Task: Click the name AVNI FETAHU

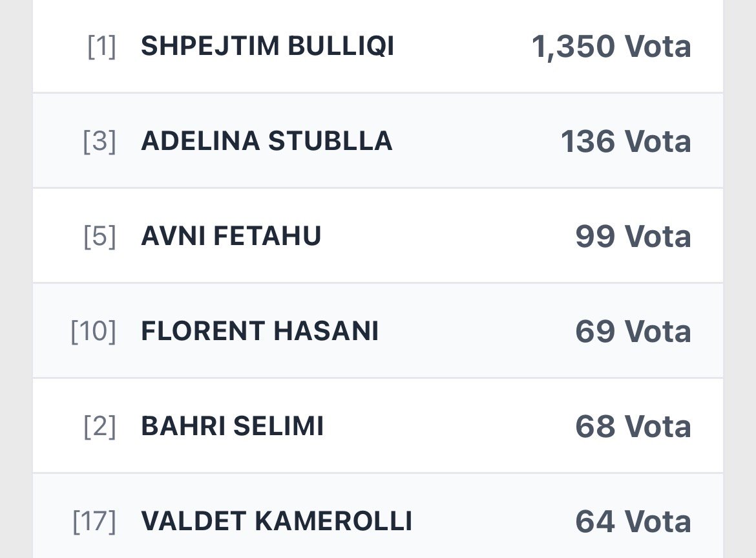Action: coord(231,237)
